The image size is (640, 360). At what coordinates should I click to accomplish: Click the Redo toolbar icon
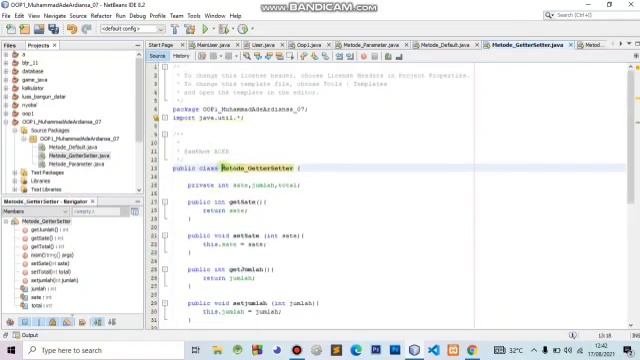click(86, 29)
